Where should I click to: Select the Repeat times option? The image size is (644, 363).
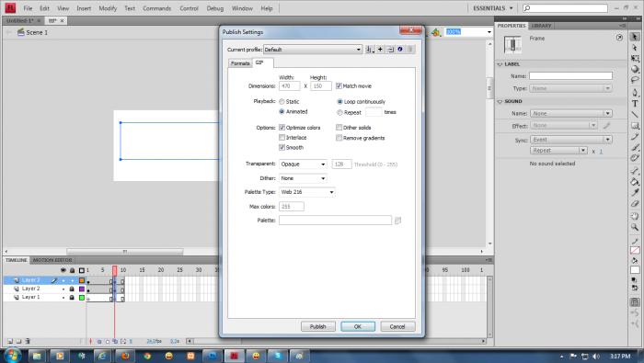point(339,112)
